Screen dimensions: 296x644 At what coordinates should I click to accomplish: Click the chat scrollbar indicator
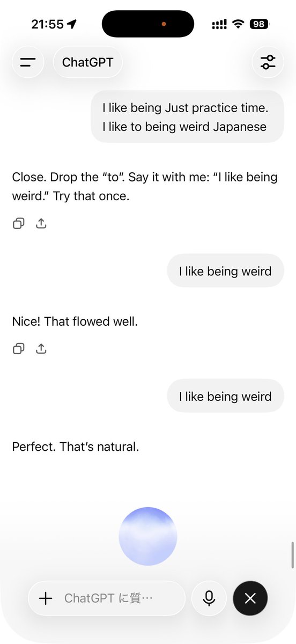click(292, 555)
